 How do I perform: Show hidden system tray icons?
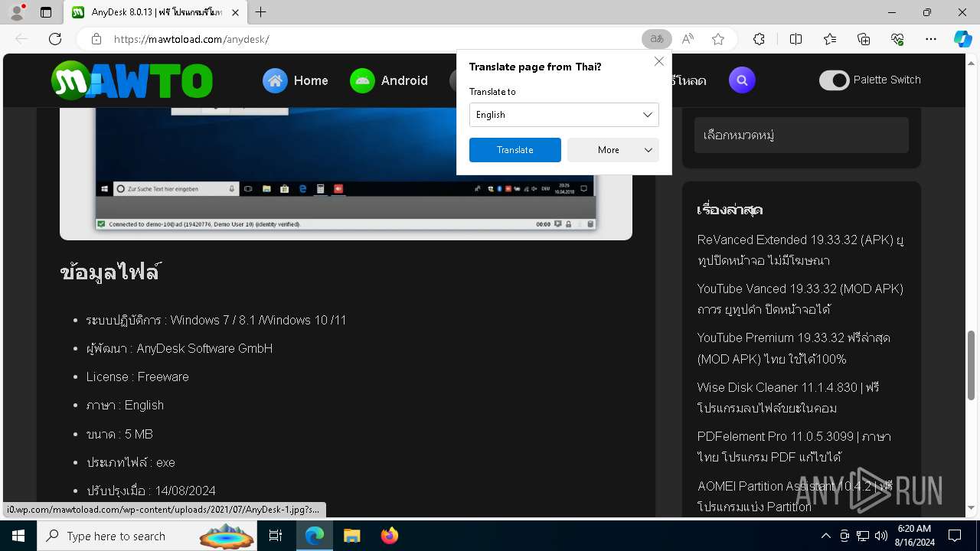click(x=825, y=536)
